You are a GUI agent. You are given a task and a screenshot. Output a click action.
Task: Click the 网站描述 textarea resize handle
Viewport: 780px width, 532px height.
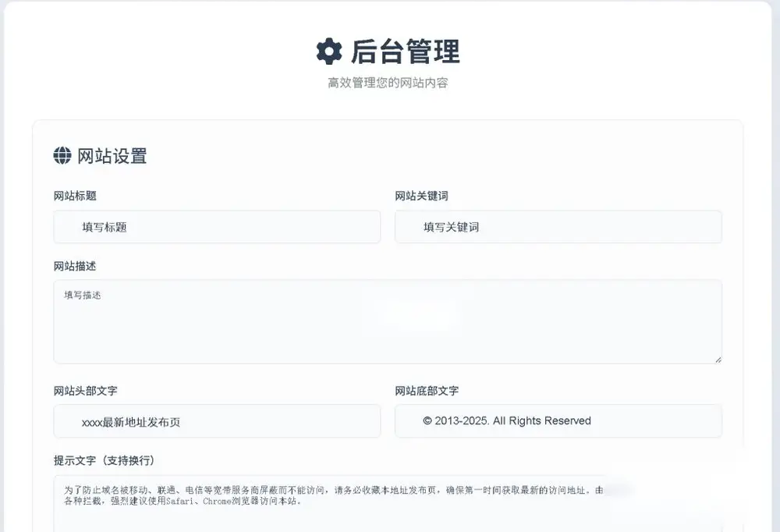[718, 360]
